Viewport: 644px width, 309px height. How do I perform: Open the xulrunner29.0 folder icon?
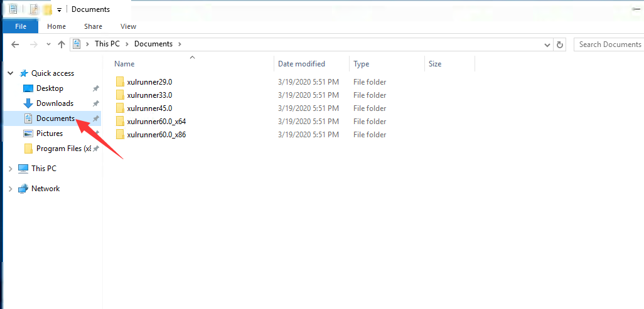(121, 82)
